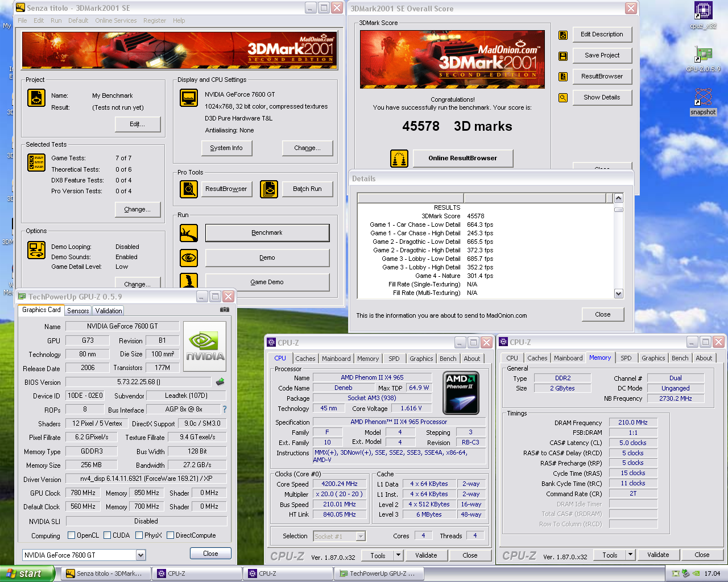Click the Game Demo icon

[x=189, y=281]
